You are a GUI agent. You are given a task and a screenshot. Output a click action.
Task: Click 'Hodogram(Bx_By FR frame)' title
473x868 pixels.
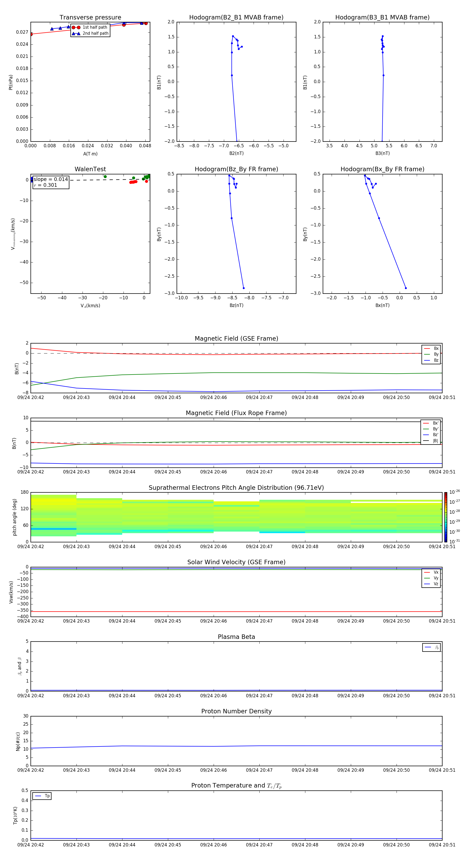(382, 169)
